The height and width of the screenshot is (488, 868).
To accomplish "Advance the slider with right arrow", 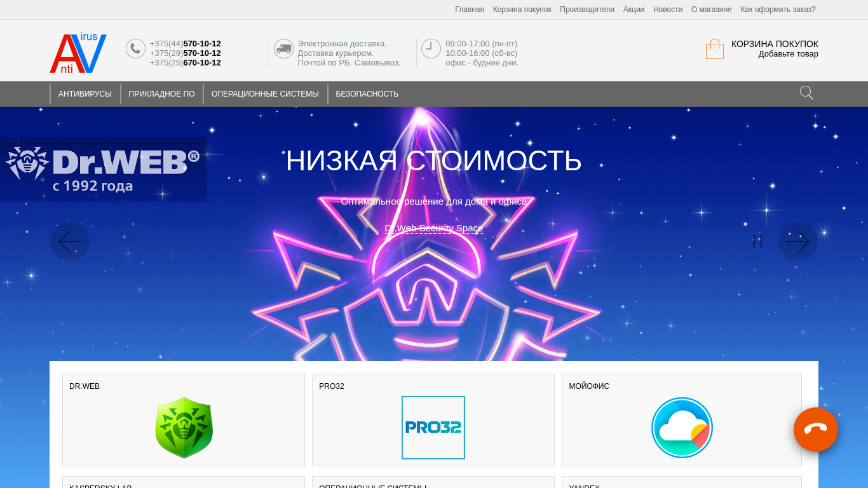I will [797, 241].
